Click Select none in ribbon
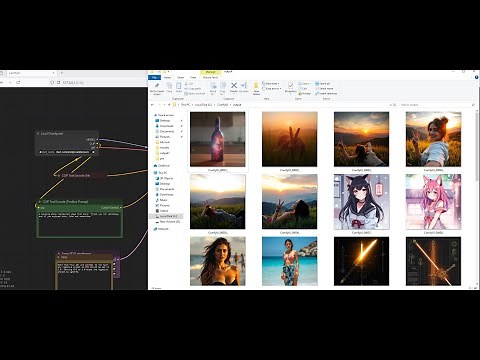The width and height of the screenshot is (480, 360). tap(324, 89)
